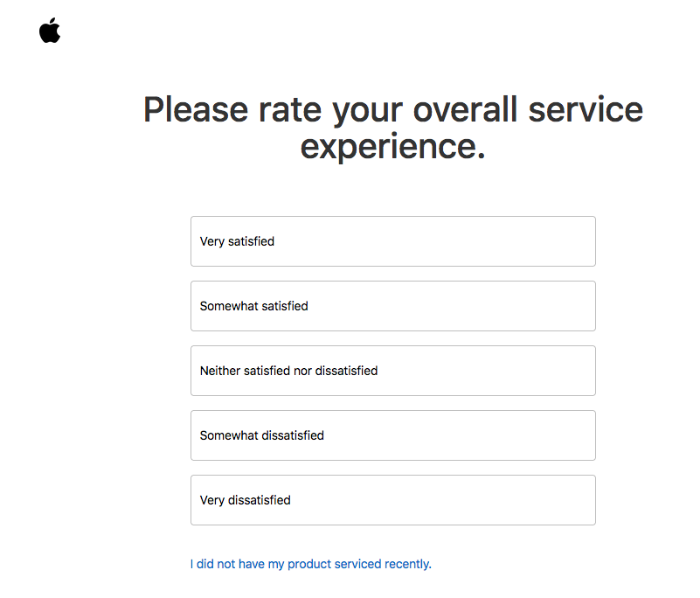Select the Very satisfied option
Screen dimensions: 700x598
pos(393,241)
